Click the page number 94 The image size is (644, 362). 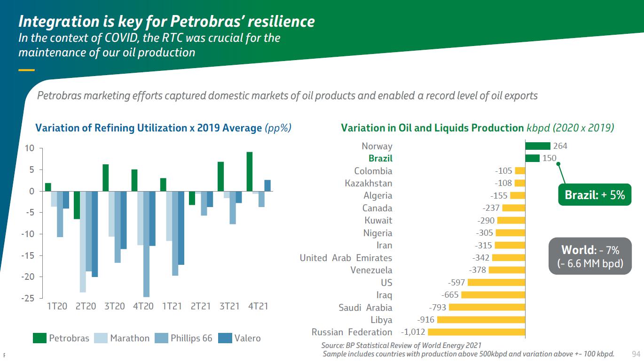coord(636,354)
